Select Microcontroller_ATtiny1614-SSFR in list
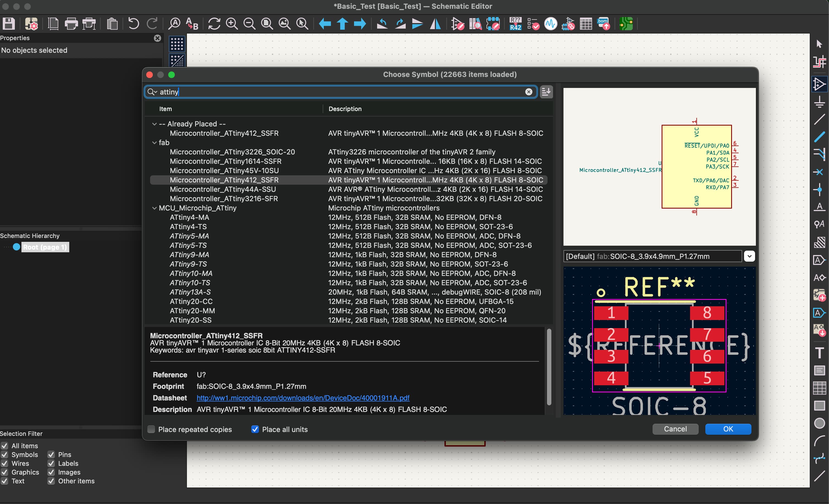This screenshot has height=504, width=829. (x=225, y=162)
